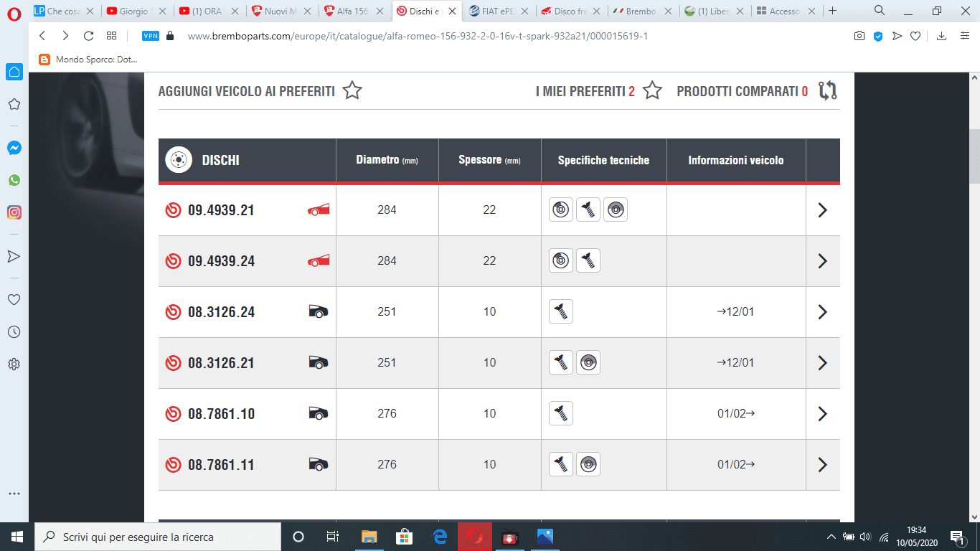Screen dimensions: 980x551
Task: Open Messenger in Opera sidebar
Action: click(x=14, y=148)
